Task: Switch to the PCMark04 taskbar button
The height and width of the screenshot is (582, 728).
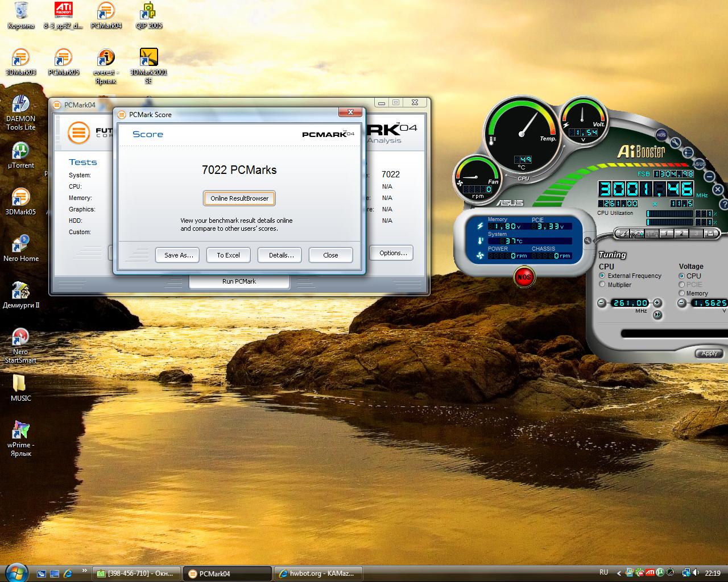Action: [227, 573]
